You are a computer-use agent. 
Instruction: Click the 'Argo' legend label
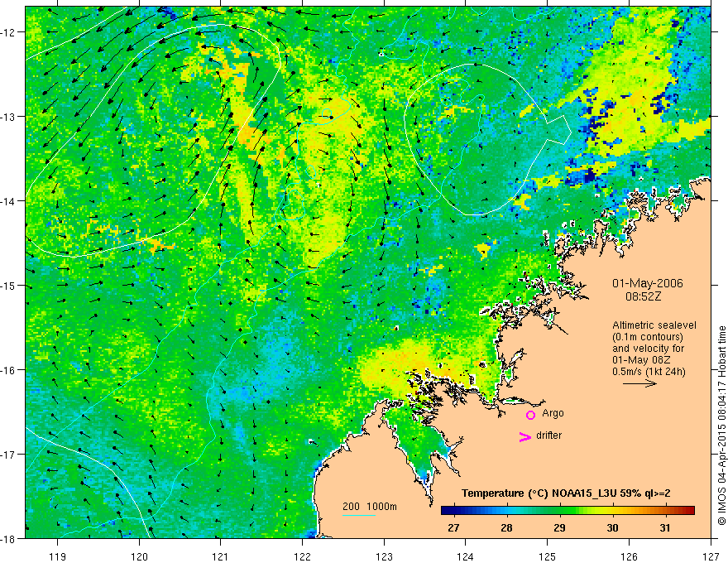(553, 413)
